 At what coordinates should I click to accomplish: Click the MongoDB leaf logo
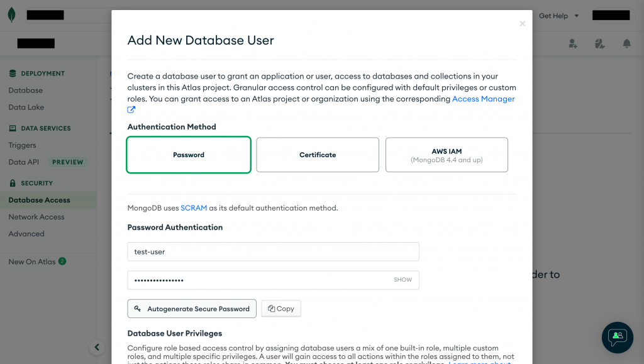(x=11, y=14)
